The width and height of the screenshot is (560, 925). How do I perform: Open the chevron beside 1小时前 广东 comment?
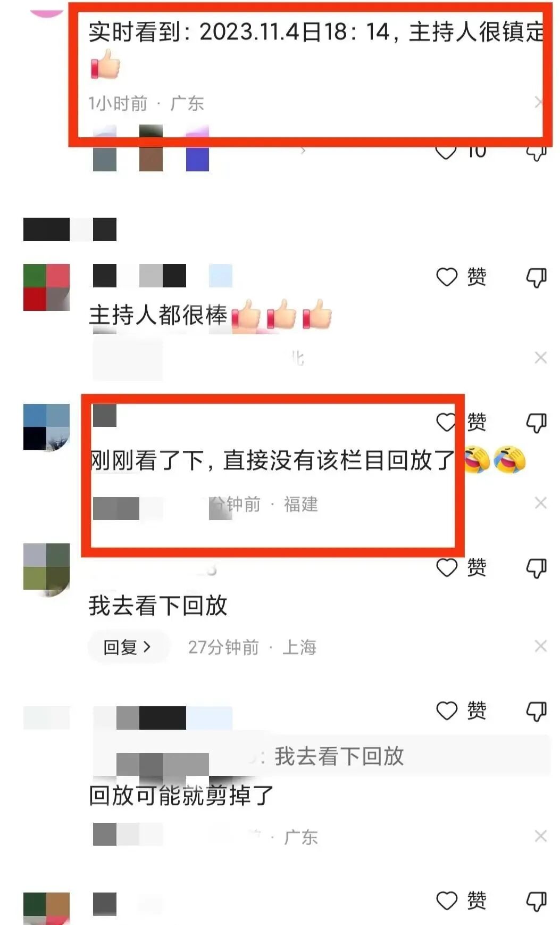(539, 102)
